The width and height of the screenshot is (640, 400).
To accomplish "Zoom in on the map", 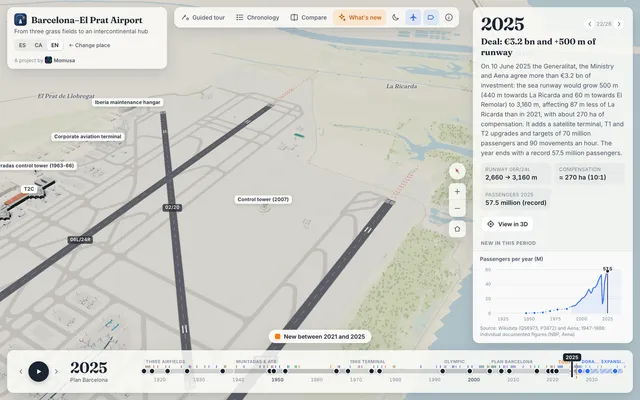I will (457, 191).
